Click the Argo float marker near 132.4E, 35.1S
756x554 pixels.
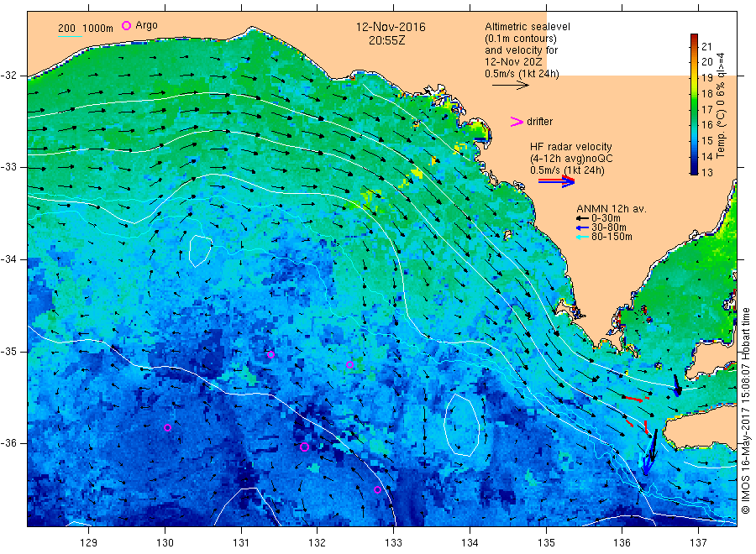(349, 364)
